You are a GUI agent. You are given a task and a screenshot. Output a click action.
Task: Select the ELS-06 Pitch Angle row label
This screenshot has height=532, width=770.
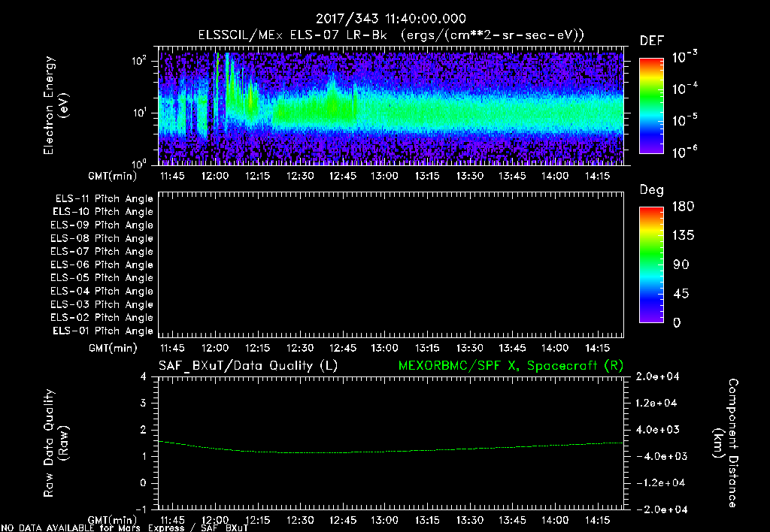(x=102, y=264)
